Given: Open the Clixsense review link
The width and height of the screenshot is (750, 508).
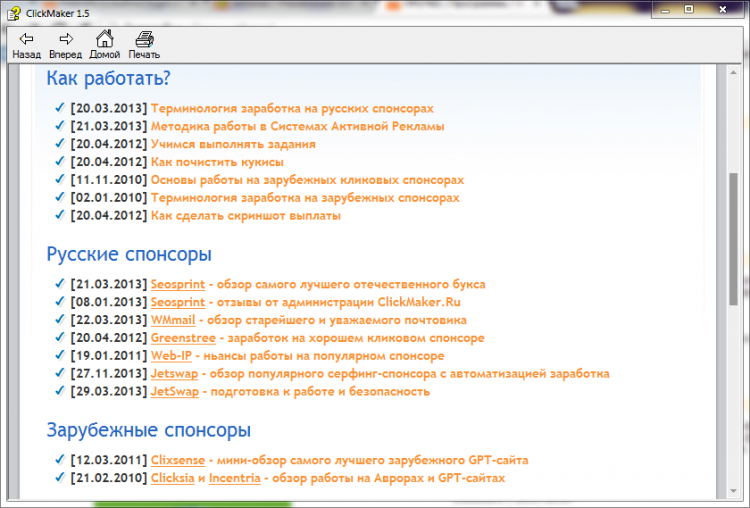Looking at the screenshot, I should [178, 460].
